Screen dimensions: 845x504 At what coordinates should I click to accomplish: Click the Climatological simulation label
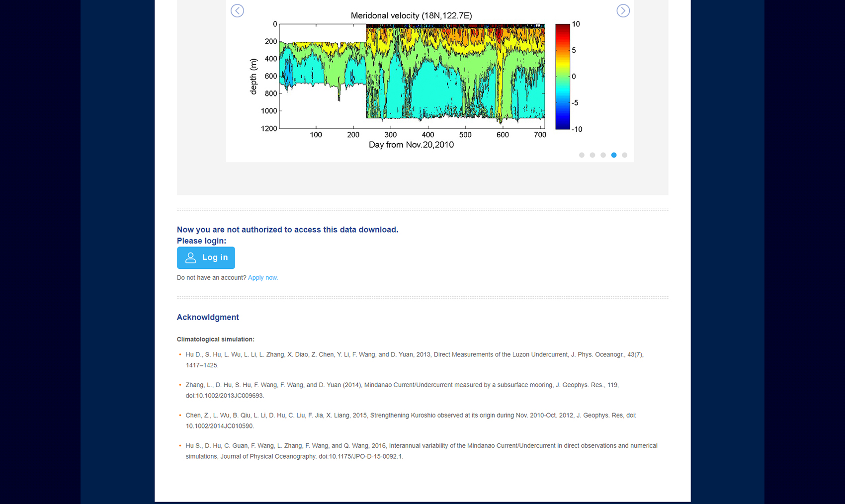point(216,339)
